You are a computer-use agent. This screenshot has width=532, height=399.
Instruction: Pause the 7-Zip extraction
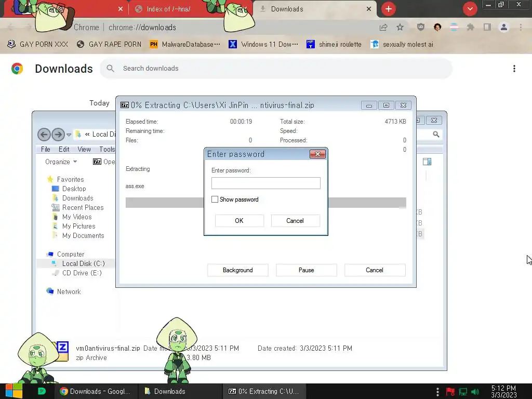pos(306,270)
